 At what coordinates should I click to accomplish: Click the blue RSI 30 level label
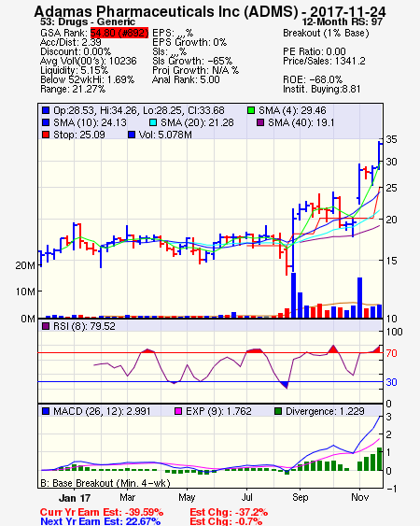[391, 382]
